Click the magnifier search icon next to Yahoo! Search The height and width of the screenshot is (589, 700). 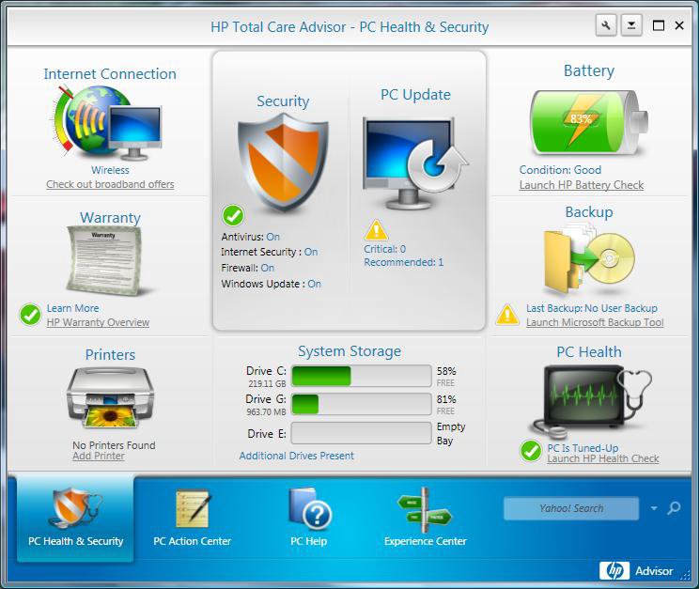point(674,508)
